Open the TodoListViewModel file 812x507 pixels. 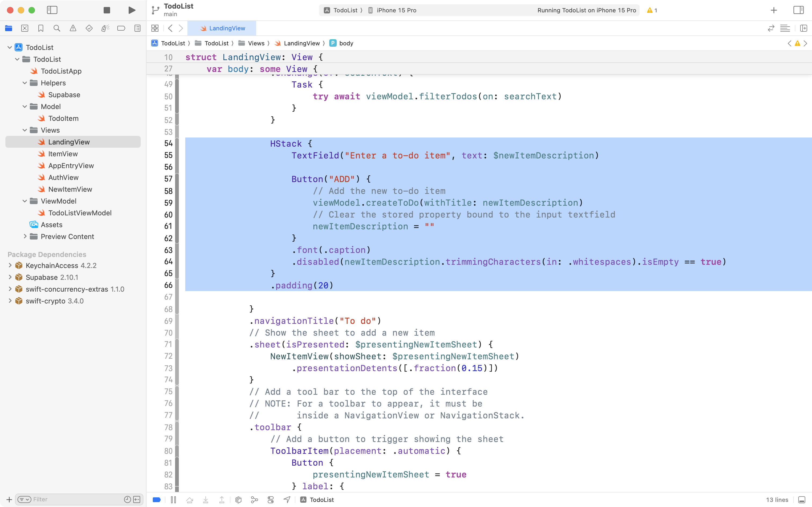pyautogui.click(x=79, y=213)
